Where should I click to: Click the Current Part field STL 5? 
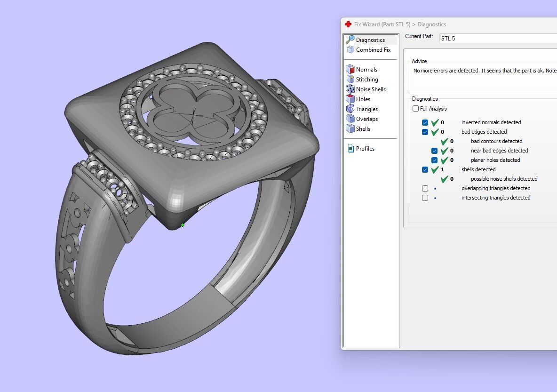coord(498,39)
